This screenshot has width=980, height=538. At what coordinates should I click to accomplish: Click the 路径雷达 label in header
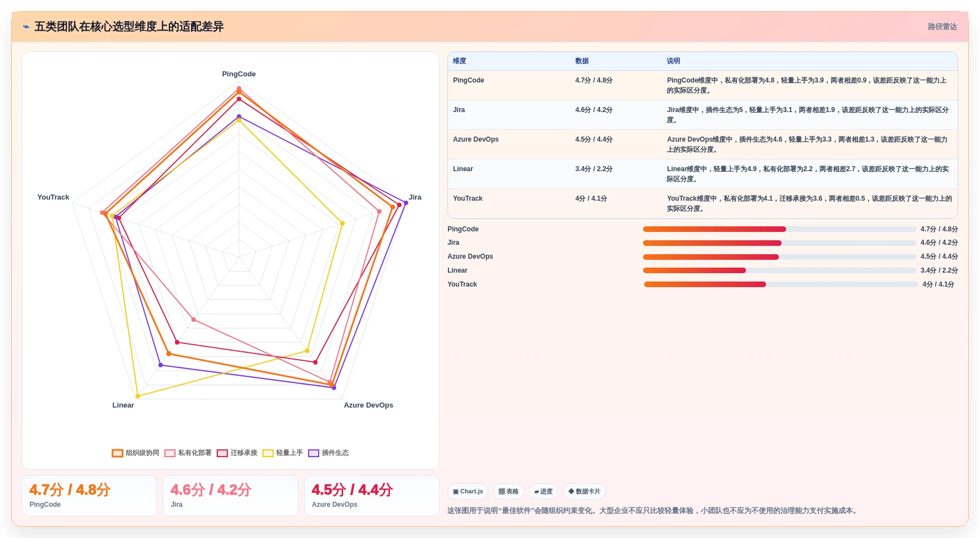tap(942, 27)
